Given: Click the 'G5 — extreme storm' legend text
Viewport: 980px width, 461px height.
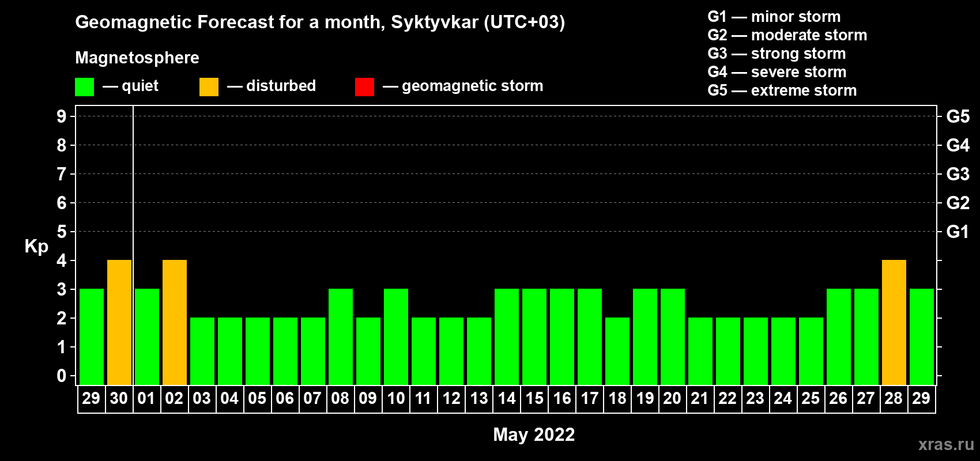Looking at the screenshot, I should (782, 90).
